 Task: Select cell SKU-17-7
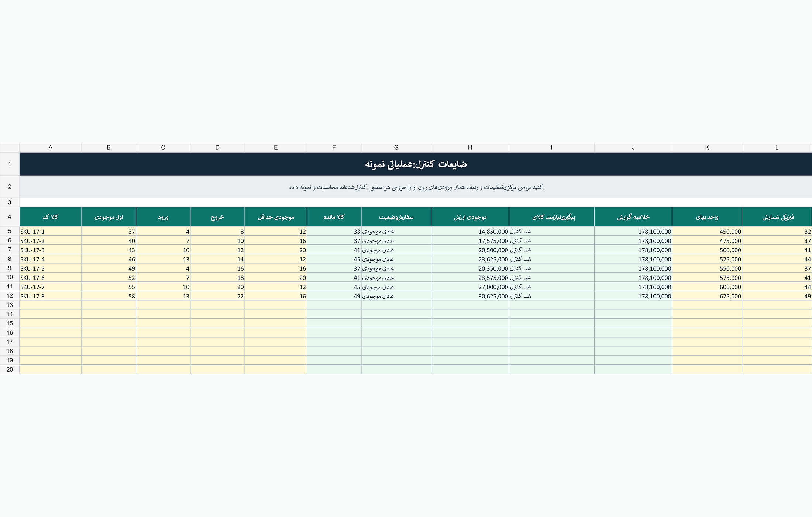(50, 287)
